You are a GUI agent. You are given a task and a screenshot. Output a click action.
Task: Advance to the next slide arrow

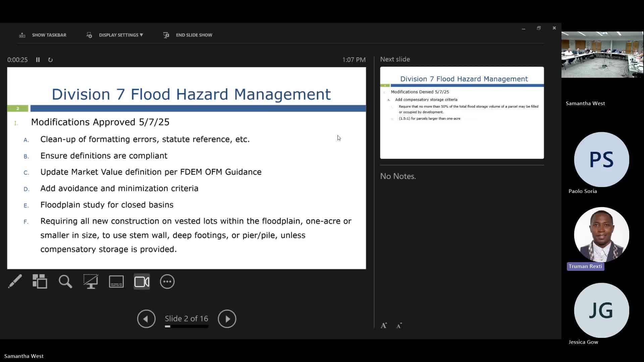227,319
